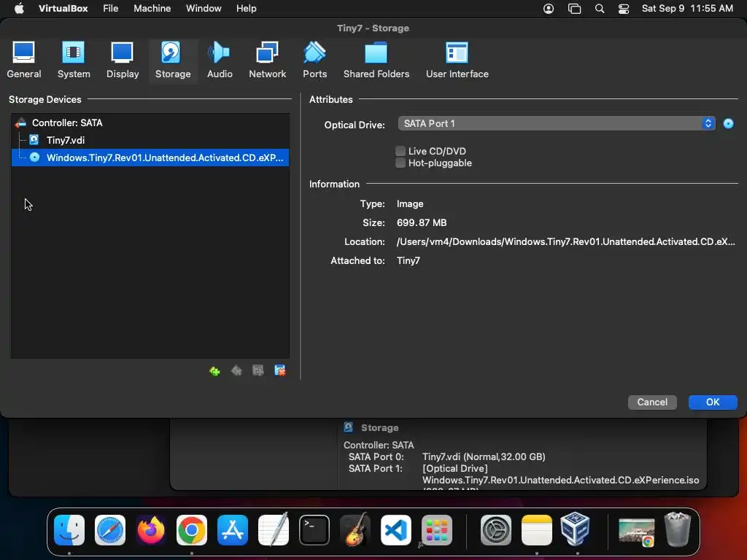The height and width of the screenshot is (560, 747).
Task: Open the File menu
Action: (111, 9)
